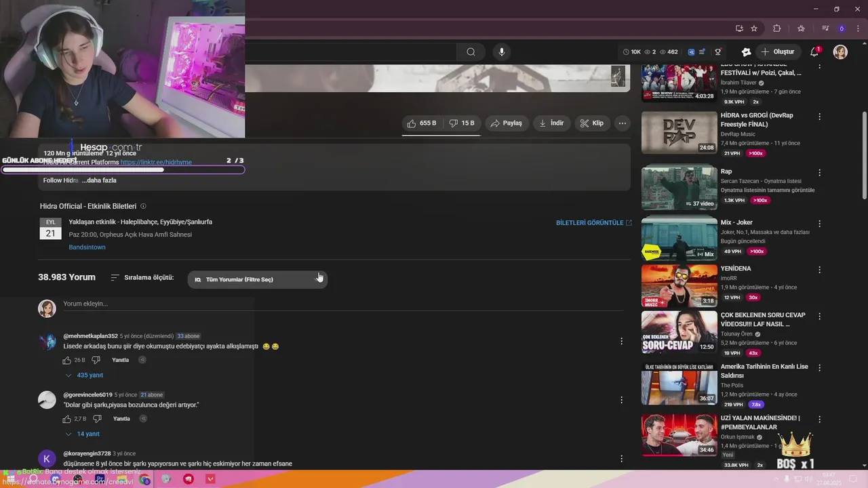Viewport: 868px width, 488px height.
Task: Like mehmetkaplan352's comment
Action: [x=67, y=360]
